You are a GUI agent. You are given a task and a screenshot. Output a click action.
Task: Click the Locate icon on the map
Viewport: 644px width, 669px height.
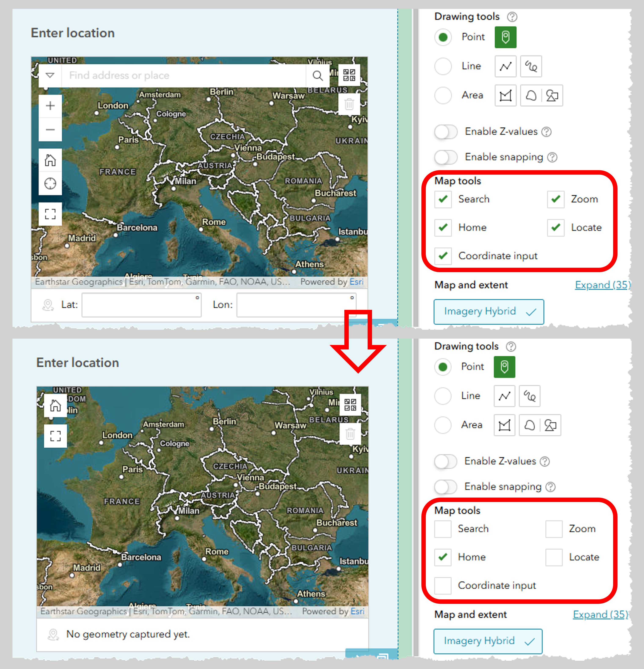(x=50, y=183)
